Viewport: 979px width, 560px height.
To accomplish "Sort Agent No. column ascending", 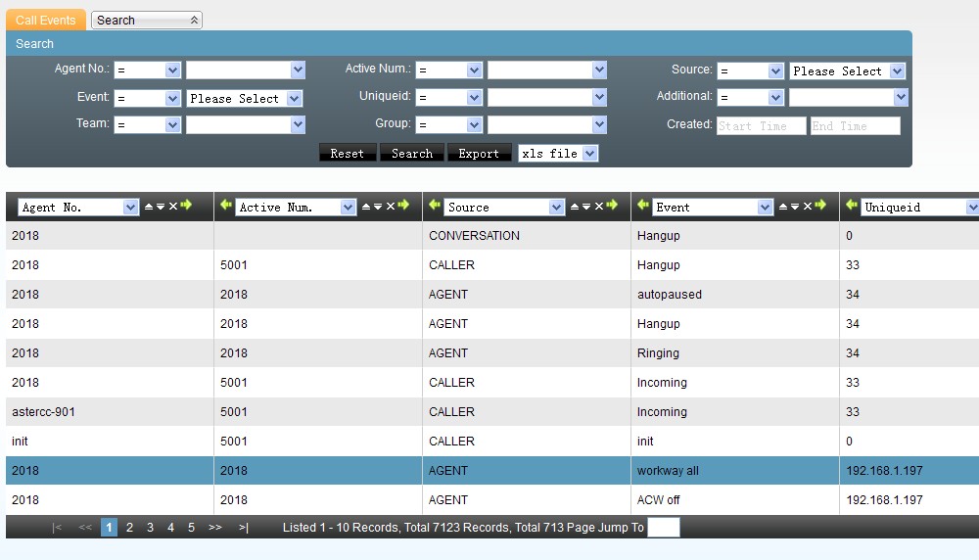I will (x=149, y=207).
